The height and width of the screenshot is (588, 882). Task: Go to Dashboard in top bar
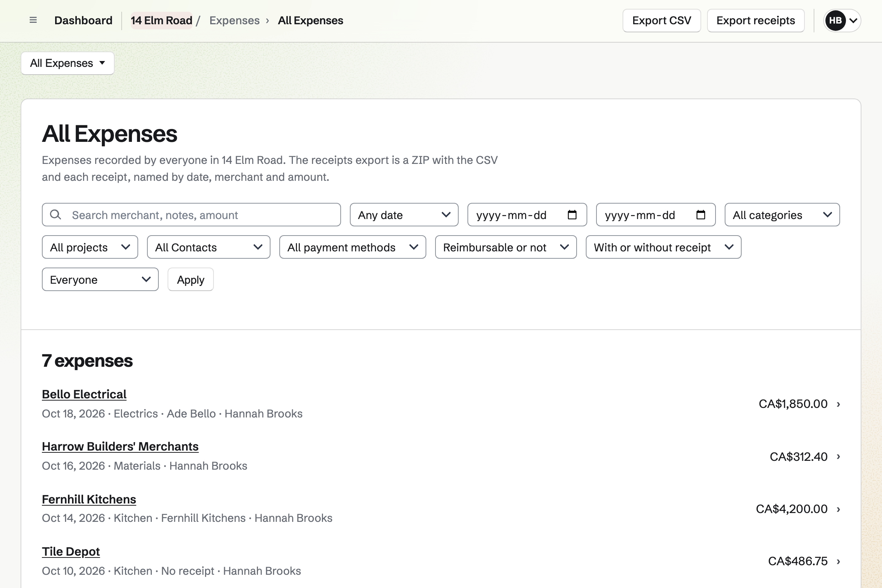point(83,20)
